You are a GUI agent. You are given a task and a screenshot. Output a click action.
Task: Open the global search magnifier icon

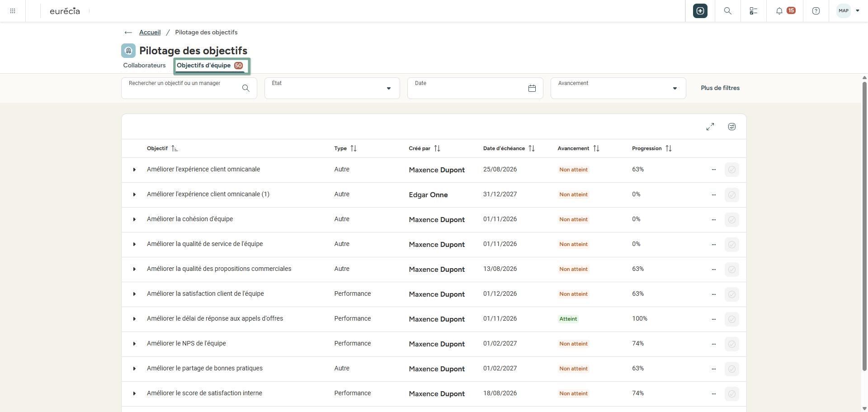pos(728,11)
